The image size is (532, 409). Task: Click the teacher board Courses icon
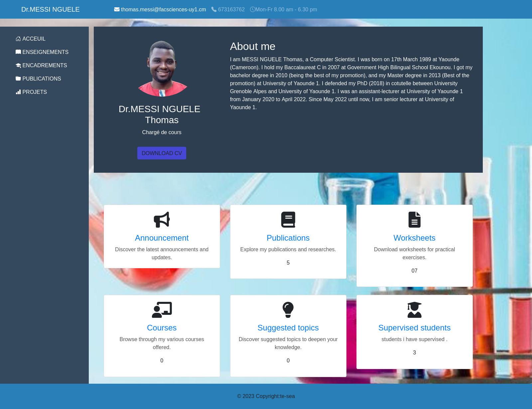pos(162,310)
